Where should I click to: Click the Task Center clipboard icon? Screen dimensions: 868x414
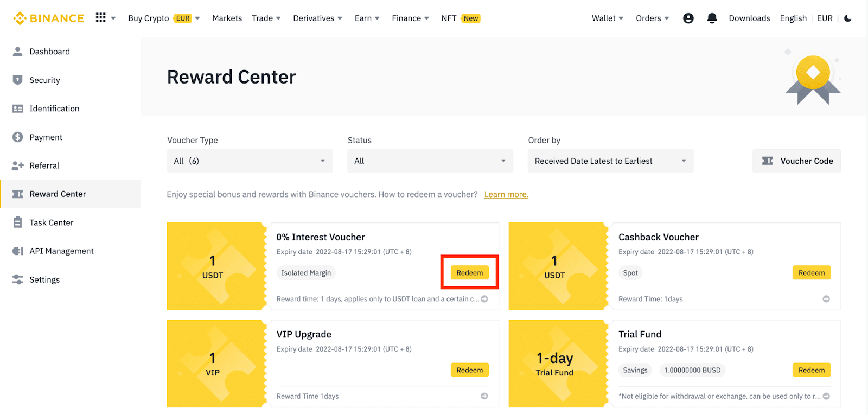point(18,222)
